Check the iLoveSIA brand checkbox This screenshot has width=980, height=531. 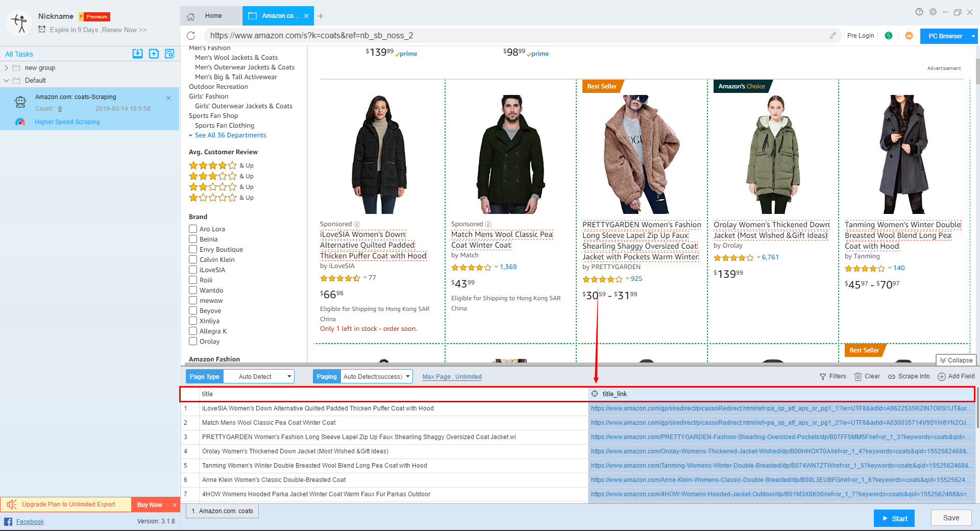[193, 270]
